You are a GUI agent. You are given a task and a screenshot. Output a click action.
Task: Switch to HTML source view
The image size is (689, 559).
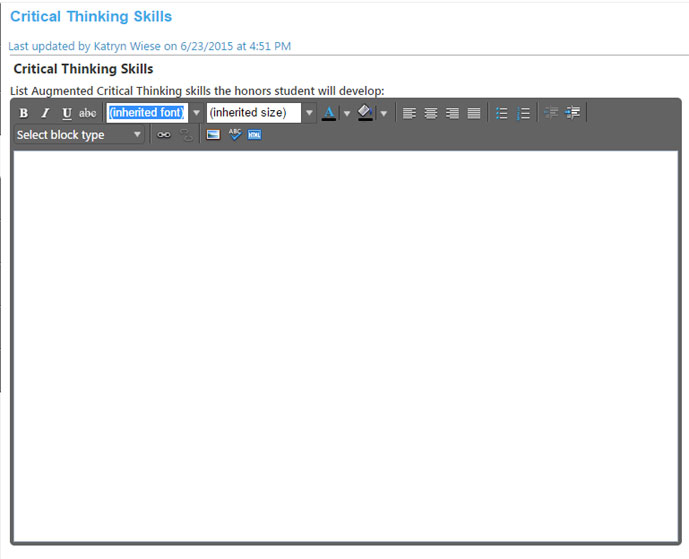[x=254, y=134]
